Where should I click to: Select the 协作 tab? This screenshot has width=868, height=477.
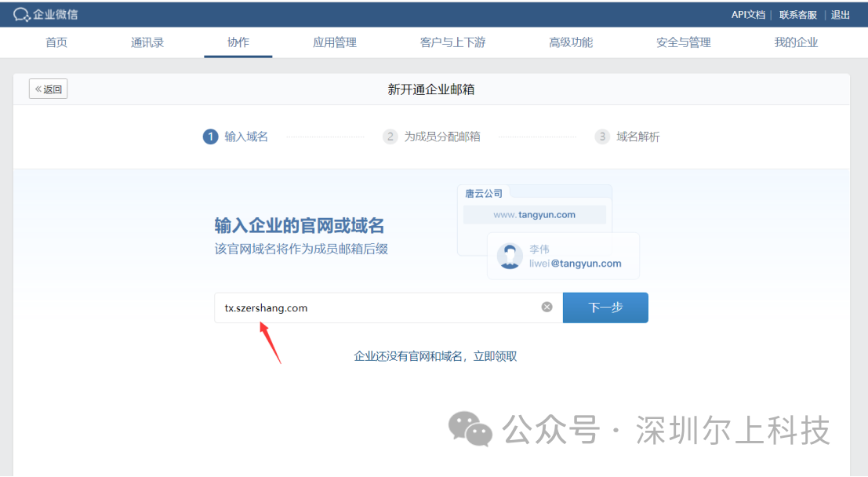click(x=238, y=42)
